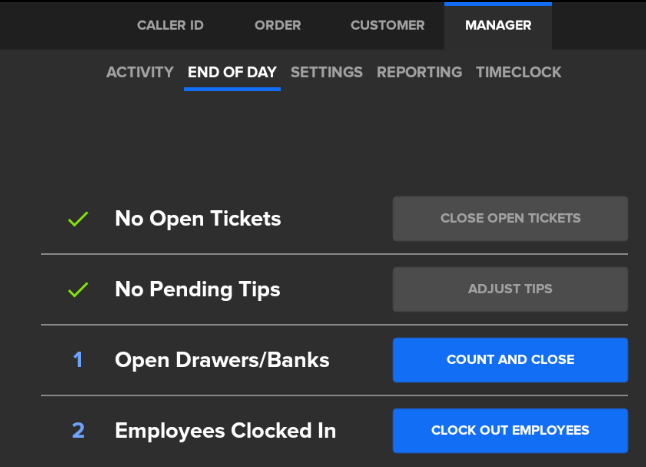Click the green checkmark beside No Open Tickets
The height and width of the screenshot is (467, 646).
pos(78,219)
